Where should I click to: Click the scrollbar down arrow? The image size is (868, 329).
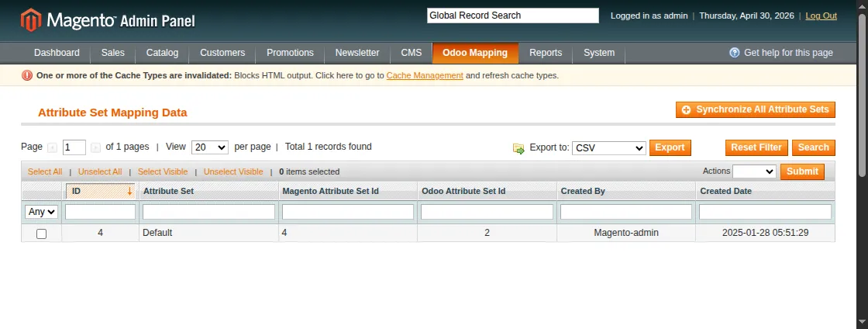pyautogui.click(x=862, y=322)
